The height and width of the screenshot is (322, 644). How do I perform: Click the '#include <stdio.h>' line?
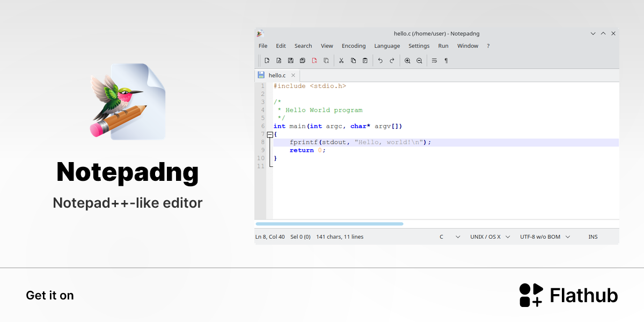point(310,86)
